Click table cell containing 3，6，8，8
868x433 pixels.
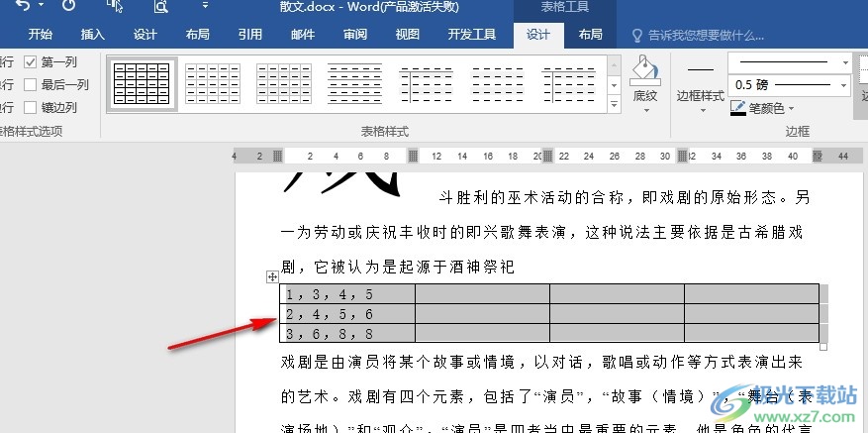pyautogui.click(x=347, y=333)
